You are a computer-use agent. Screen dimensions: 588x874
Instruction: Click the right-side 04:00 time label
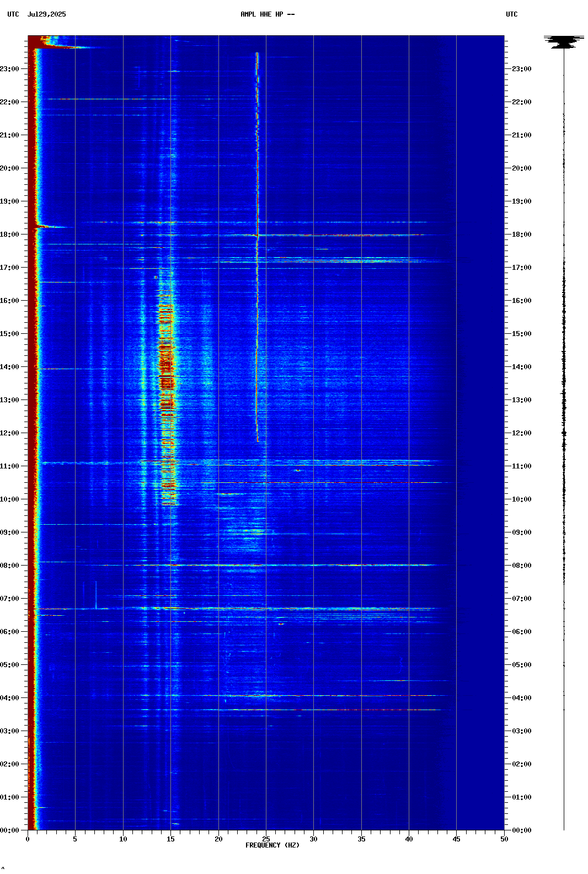[522, 698]
